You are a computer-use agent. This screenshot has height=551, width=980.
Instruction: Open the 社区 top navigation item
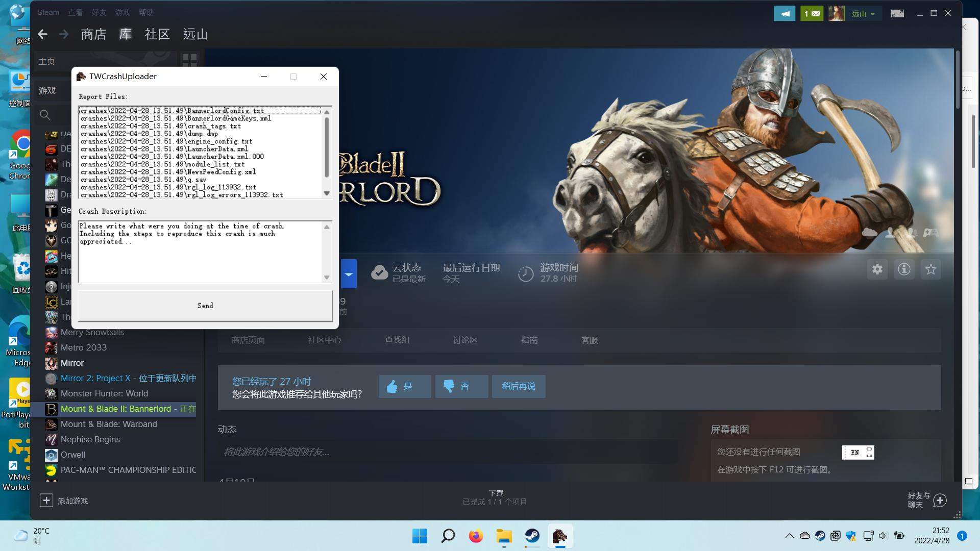point(157,34)
